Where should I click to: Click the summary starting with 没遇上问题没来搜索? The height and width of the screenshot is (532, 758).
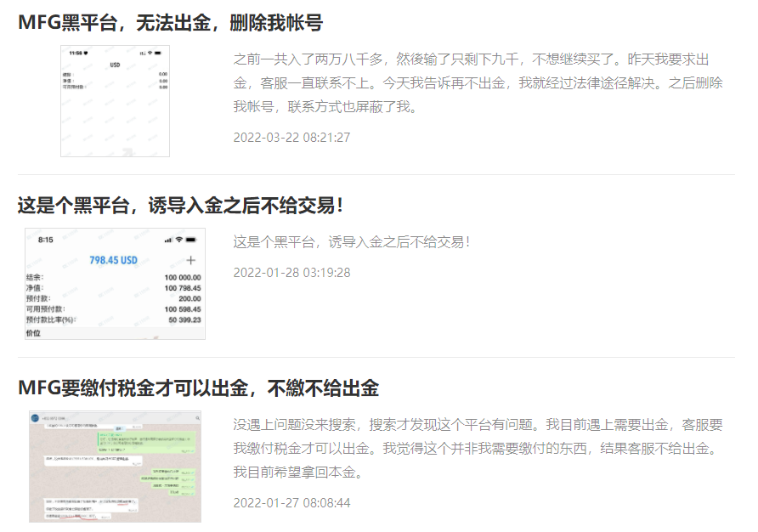tap(478, 448)
